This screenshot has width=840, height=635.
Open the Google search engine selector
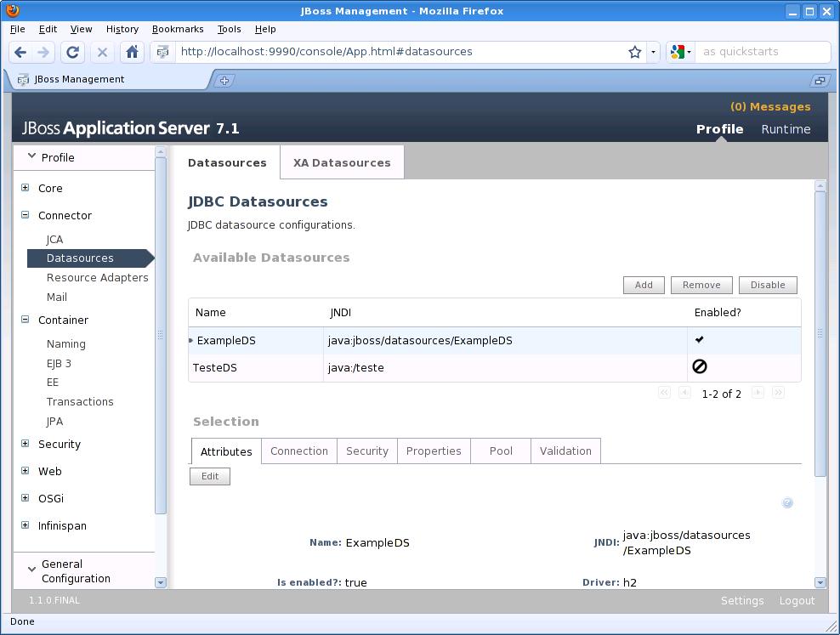[x=681, y=52]
